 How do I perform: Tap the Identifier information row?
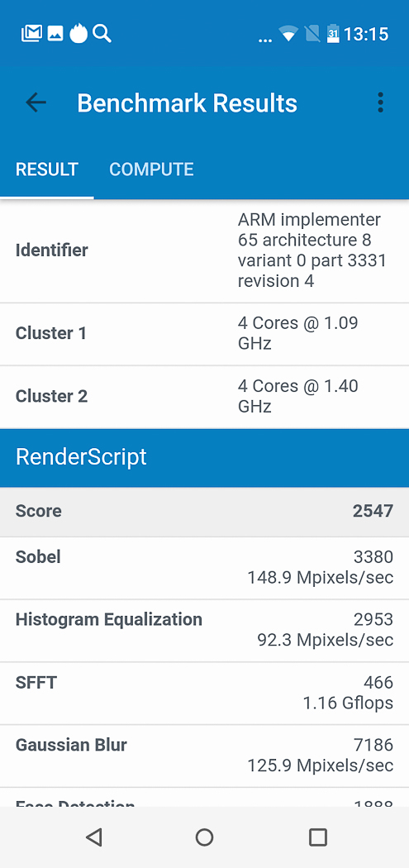click(204, 250)
